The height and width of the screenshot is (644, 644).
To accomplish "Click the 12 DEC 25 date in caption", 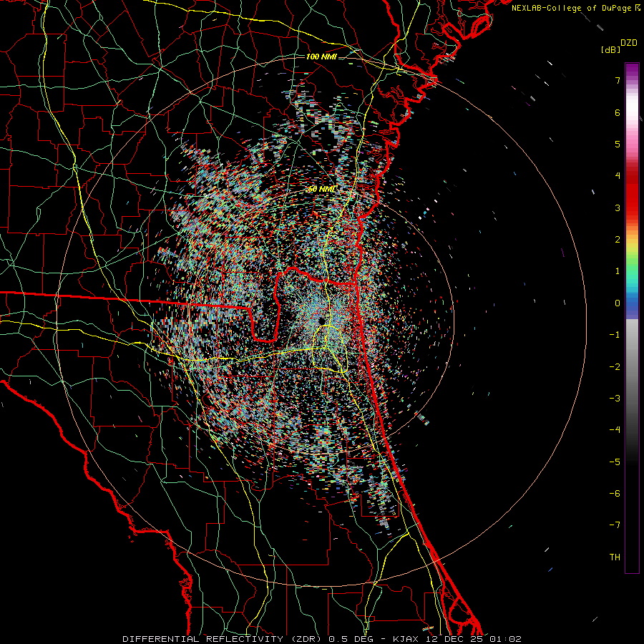I will click(454, 639).
